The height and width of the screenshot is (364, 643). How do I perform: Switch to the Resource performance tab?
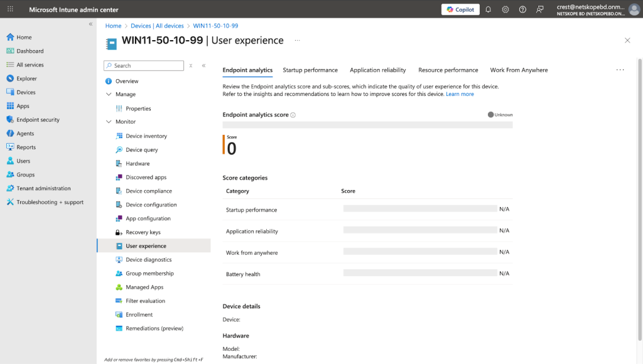448,70
